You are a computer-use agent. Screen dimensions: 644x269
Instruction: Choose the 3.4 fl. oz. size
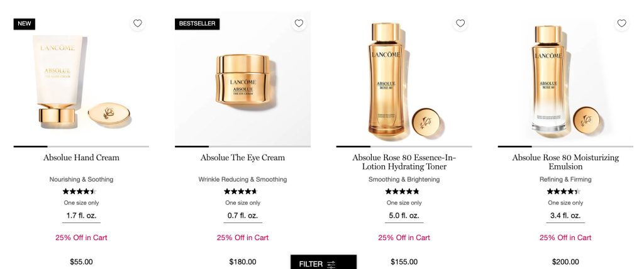click(565, 216)
